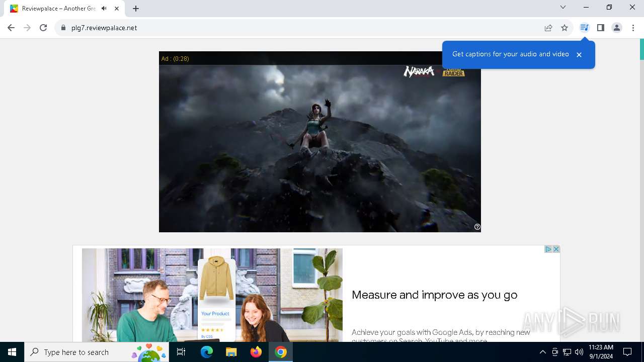The width and height of the screenshot is (644, 362).
Task: Open the media control icon
Action: click(x=584, y=28)
